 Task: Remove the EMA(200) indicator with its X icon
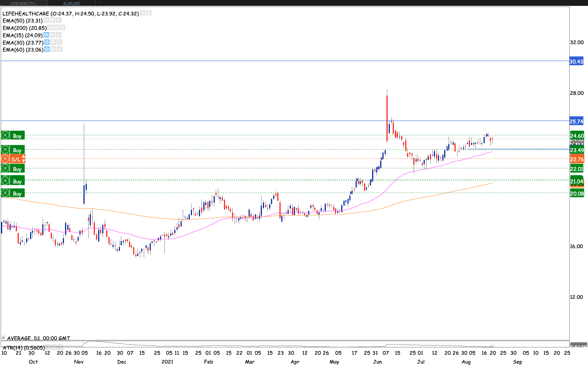click(63, 28)
